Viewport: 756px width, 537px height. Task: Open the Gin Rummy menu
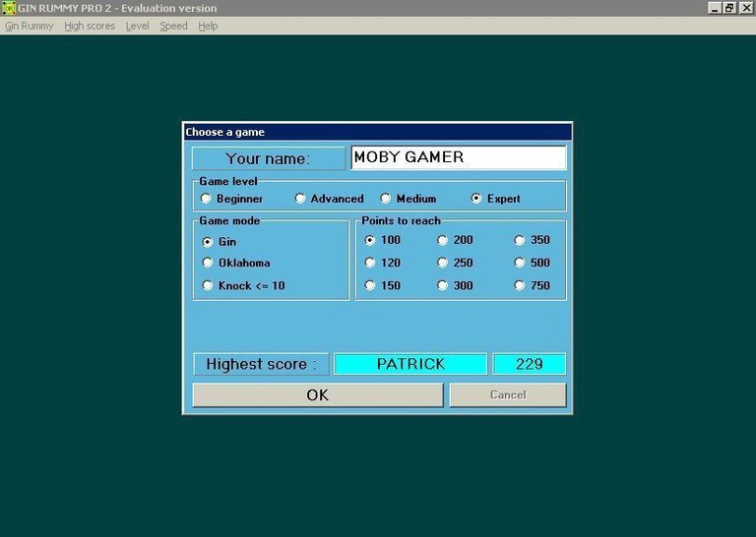(30, 27)
